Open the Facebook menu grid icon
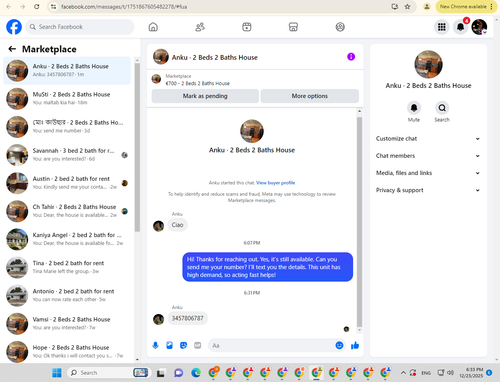This screenshot has height=382, width=500. [x=442, y=27]
